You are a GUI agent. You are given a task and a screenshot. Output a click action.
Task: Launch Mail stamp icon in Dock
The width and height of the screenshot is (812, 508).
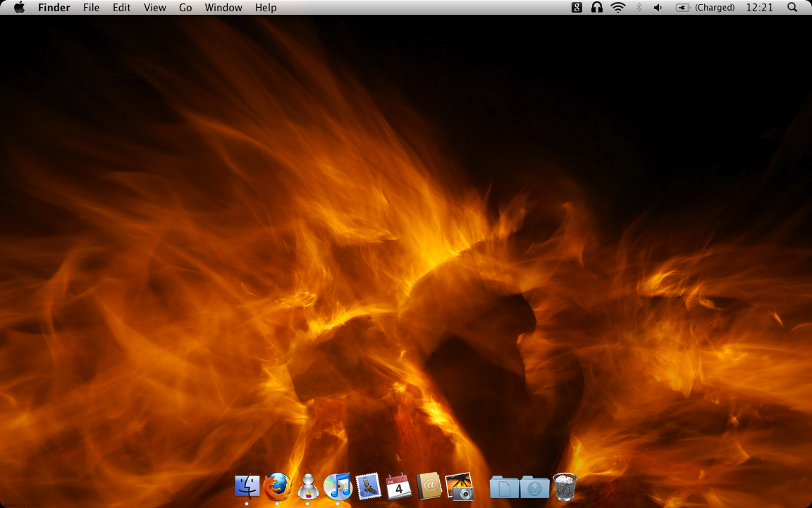click(x=368, y=486)
